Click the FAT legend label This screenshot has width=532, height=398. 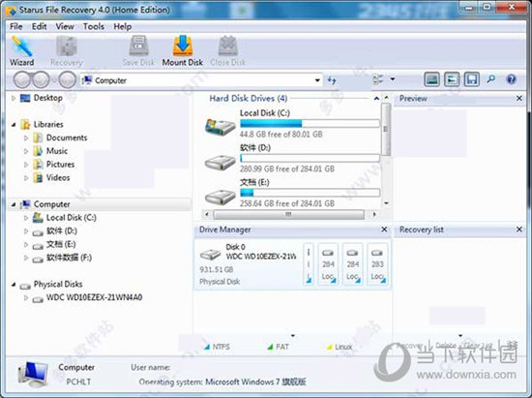pos(281,347)
